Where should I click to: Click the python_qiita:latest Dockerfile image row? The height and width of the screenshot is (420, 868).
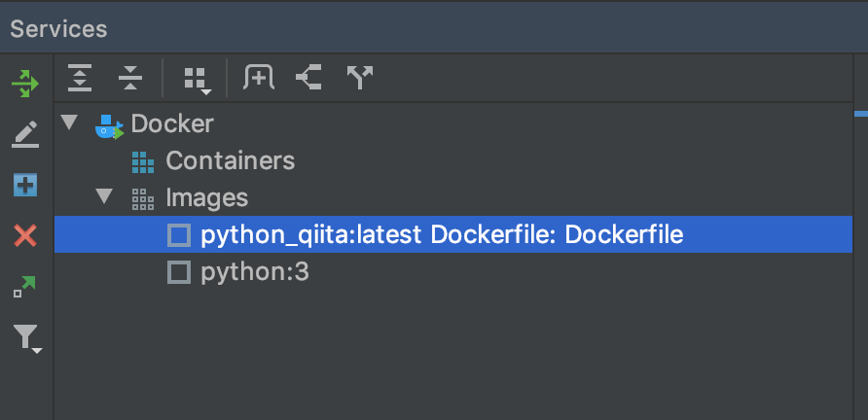coord(452,234)
